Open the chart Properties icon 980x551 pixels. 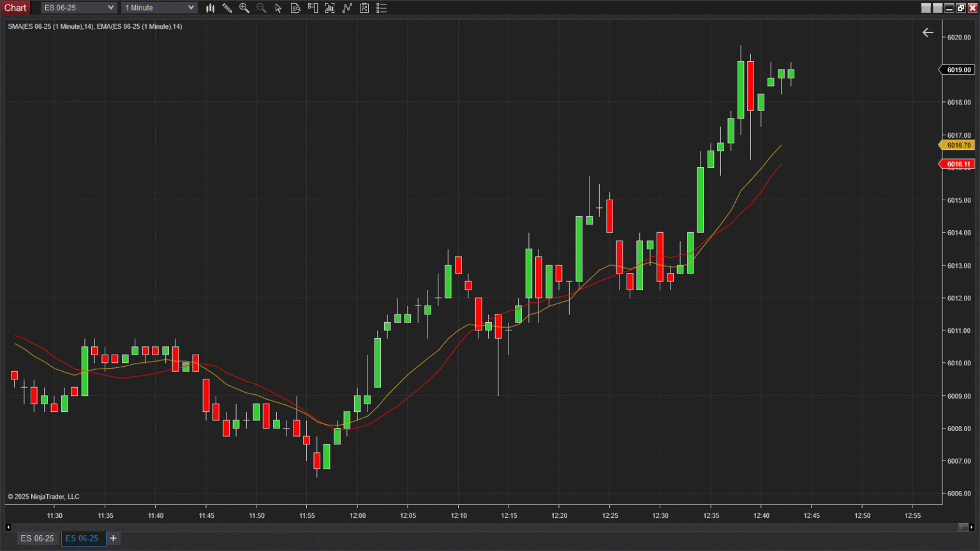point(364,8)
